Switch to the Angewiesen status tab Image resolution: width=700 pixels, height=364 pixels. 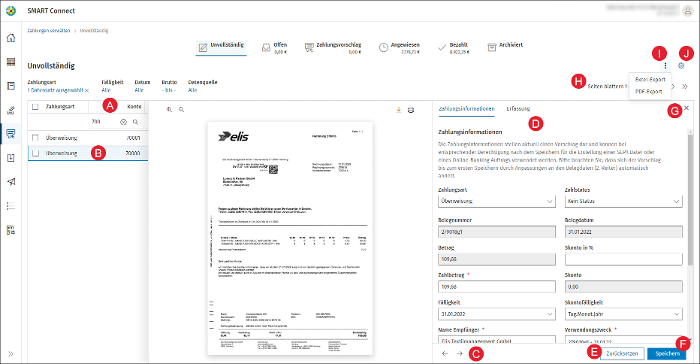[x=399, y=47]
